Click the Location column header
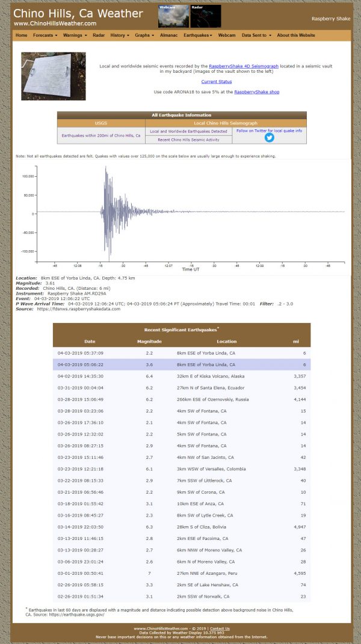 [227, 342]
